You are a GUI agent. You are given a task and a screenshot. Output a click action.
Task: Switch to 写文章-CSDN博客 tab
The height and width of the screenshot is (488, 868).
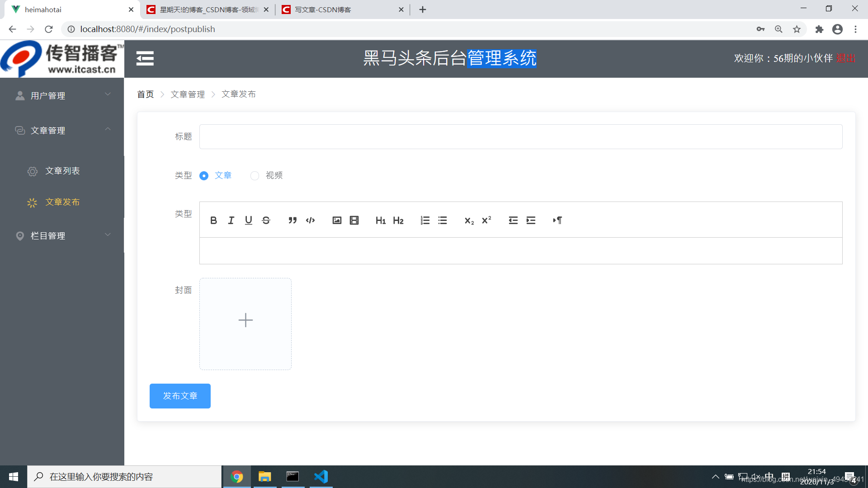pyautogui.click(x=342, y=9)
